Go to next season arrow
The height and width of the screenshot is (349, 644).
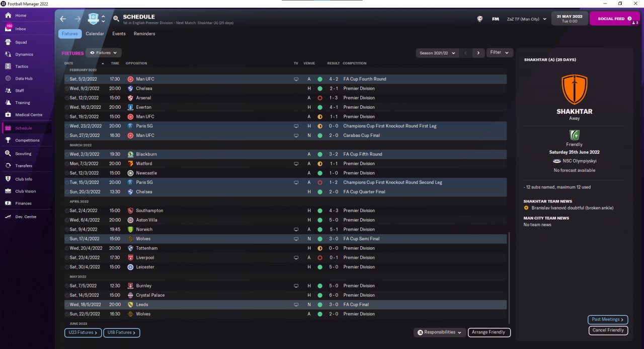pyautogui.click(x=478, y=53)
